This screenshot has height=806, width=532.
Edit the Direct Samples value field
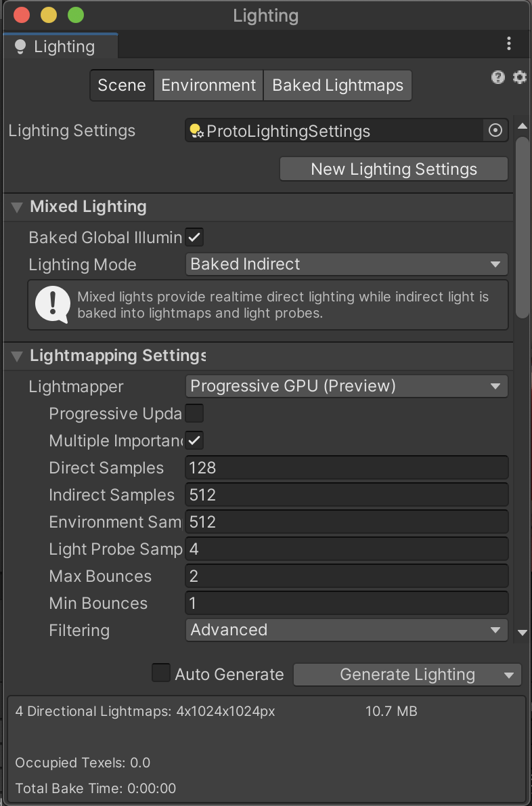click(347, 467)
